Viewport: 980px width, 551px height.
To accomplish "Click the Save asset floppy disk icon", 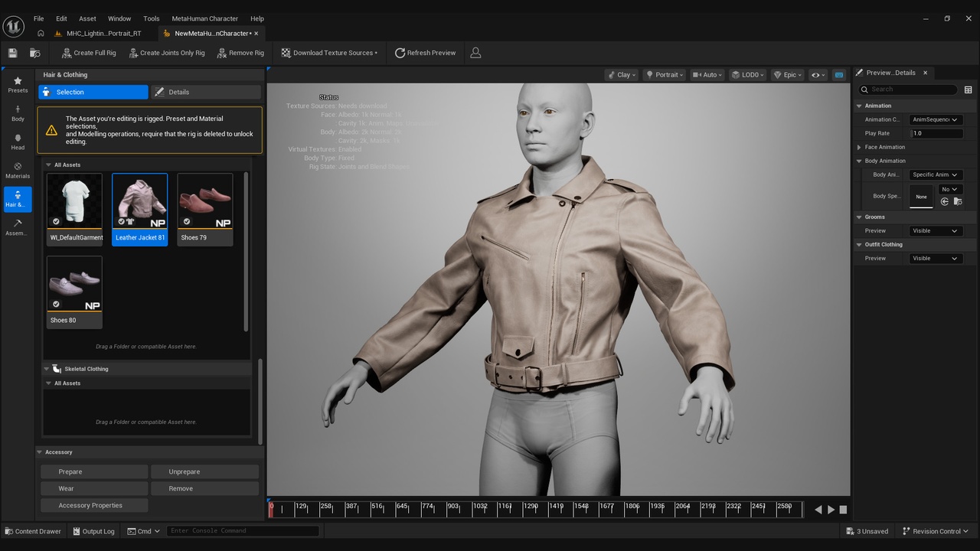I will pyautogui.click(x=12, y=53).
